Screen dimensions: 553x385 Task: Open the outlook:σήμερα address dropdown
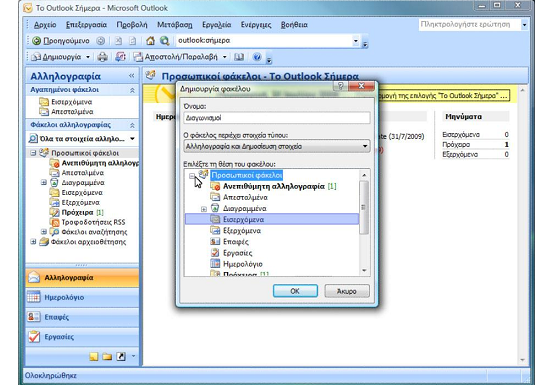point(356,41)
